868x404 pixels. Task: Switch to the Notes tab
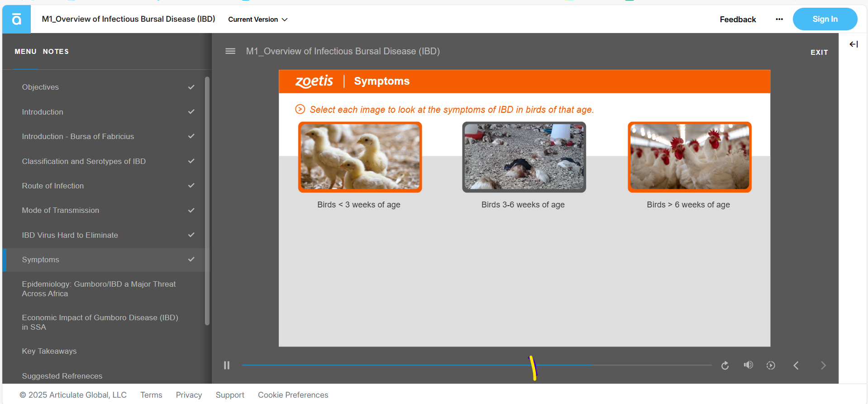(56, 52)
